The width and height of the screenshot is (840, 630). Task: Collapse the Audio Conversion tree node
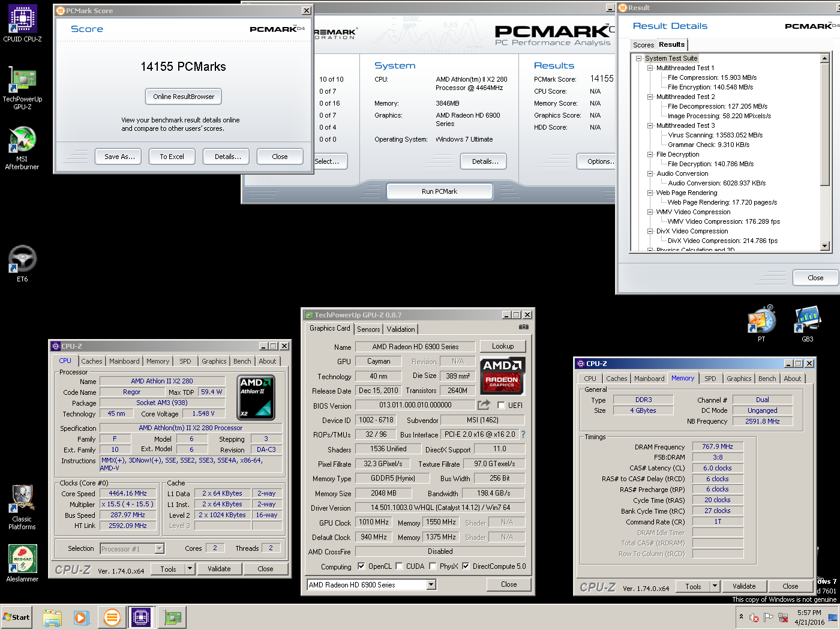point(650,173)
